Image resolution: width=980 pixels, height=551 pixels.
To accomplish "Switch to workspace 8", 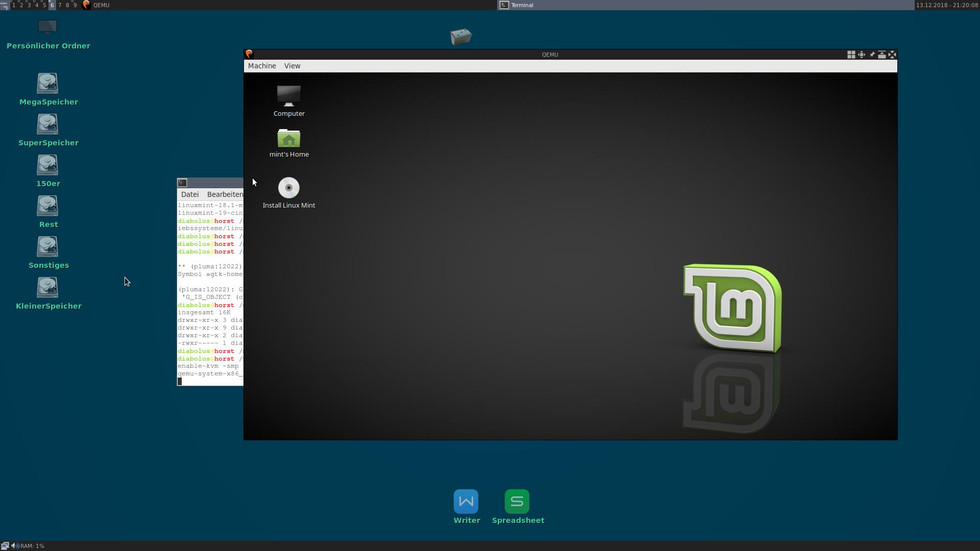I will click(67, 5).
